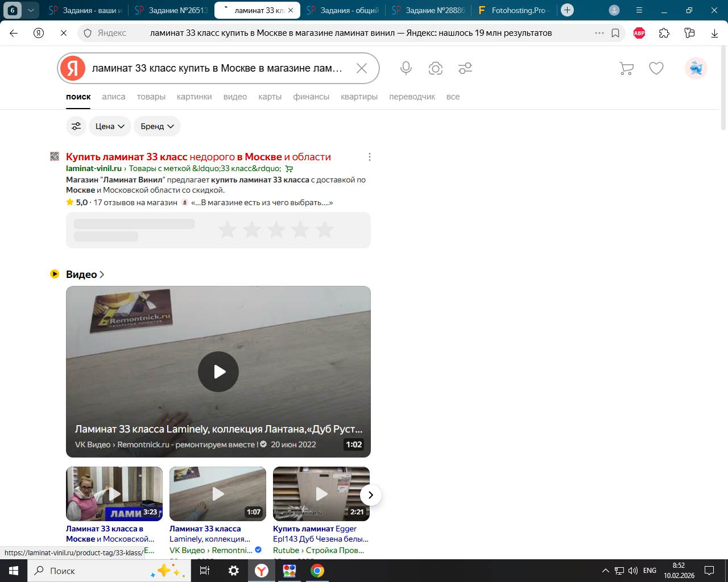
Task: Open the shopping cart icon
Action: point(626,68)
